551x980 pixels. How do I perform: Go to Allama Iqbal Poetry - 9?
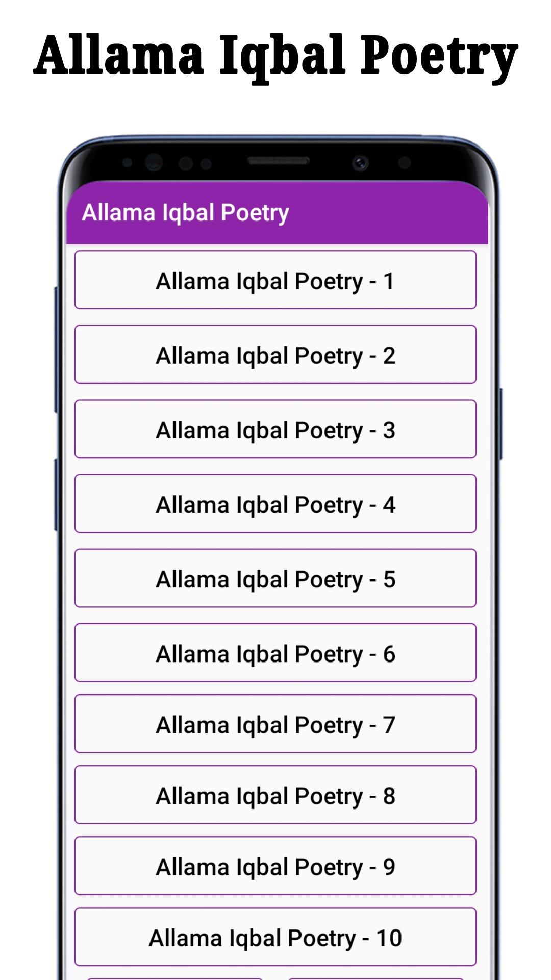(x=275, y=866)
